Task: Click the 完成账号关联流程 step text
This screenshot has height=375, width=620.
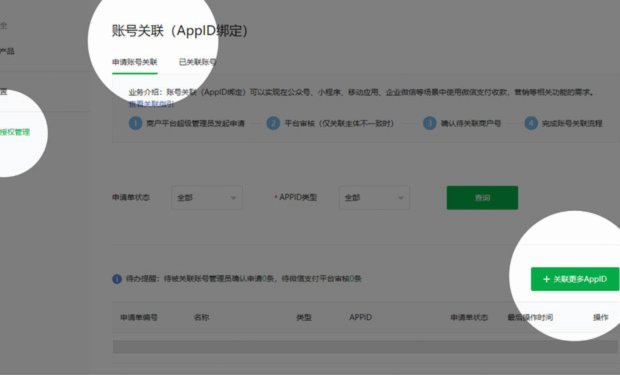Action: click(x=572, y=123)
